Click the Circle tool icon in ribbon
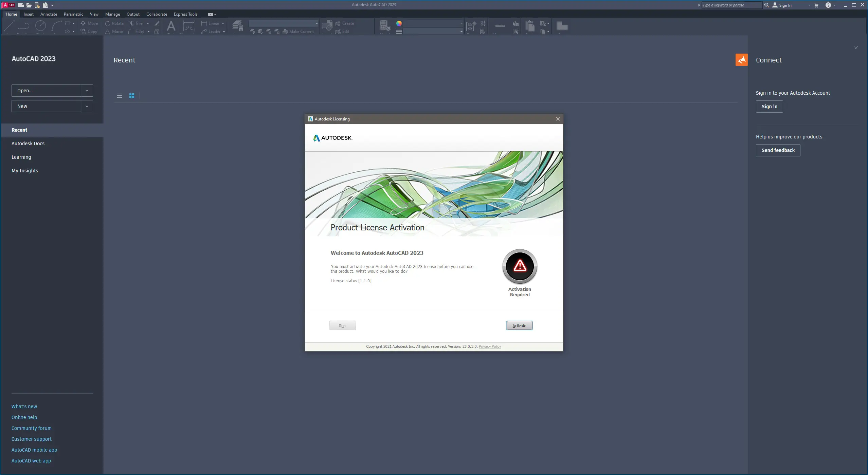The width and height of the screenshot is (868, 475). tap(41, 26)
